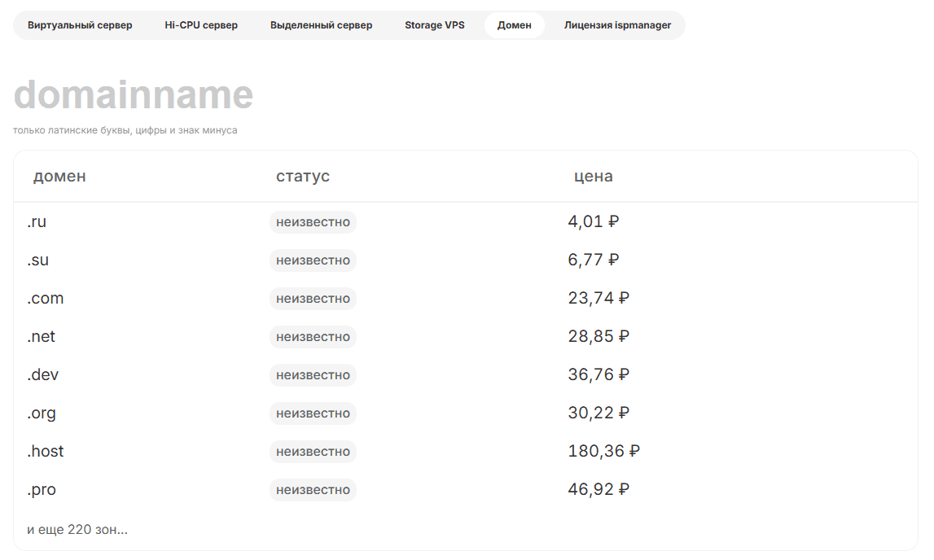Click the .host domain zone
Viewport: 934px width, 560px height.
point(46,452)
